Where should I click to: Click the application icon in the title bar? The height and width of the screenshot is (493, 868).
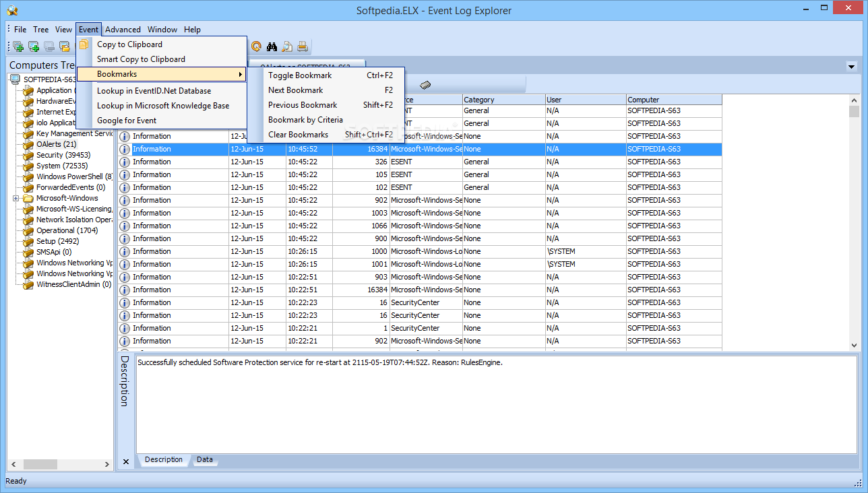point(12,10)
